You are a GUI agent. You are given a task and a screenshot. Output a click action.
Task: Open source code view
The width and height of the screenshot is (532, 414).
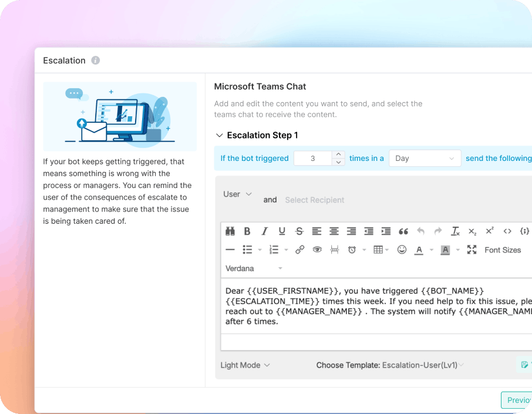click(507, 231)
